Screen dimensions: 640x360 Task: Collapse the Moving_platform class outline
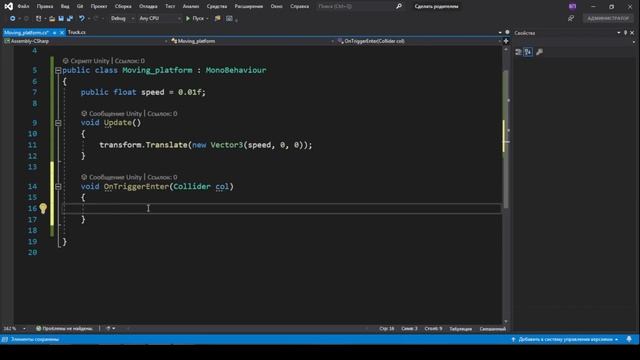click(58, 70)
